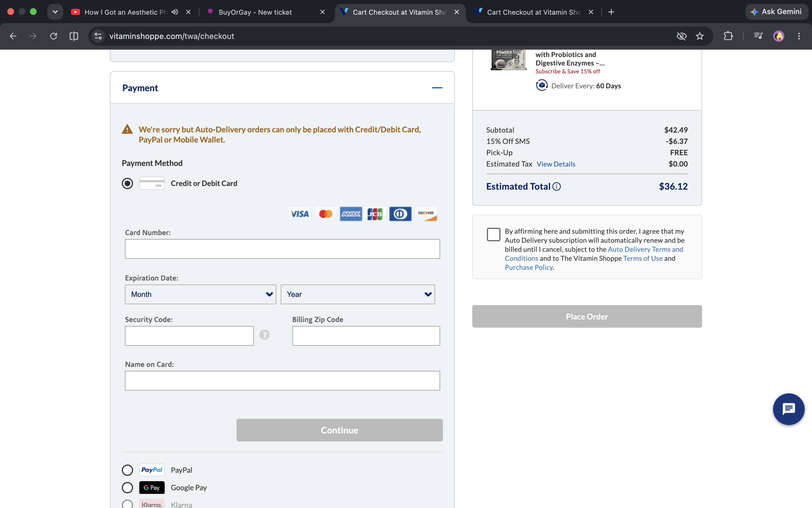This screenshot has width=812, height=508.
Task: Select Credit or Debit Card radio button
Action: [127, 183]
